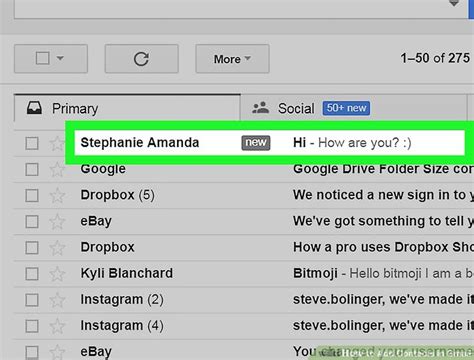Image resolution: width=474 pixels, height=360 pixels.
Task: Star the Instagram (4) conversation
Action: (57, 326)
